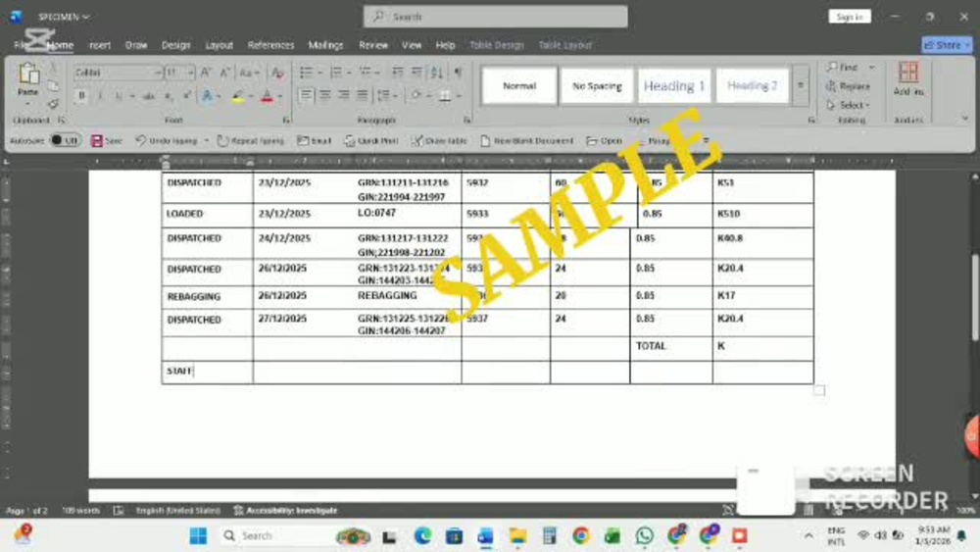Apply superscript formatting
The width and height of the screenshot is (980, 552).
click(x=186, y=96)
